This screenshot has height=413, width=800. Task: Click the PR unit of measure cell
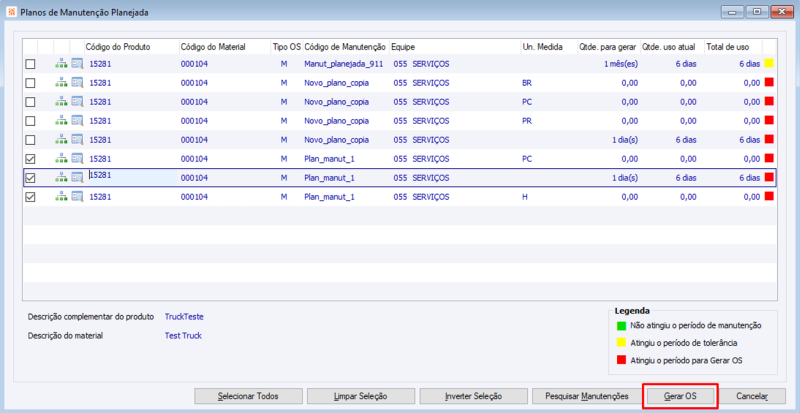(x=527, y=120)
